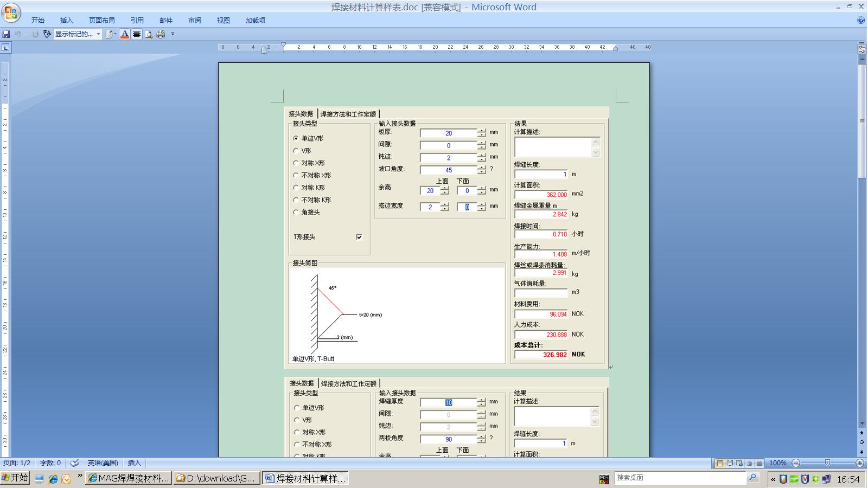Click the 100% zoom level button
Viewport: 868px width, 488px height.
(778, 463)
